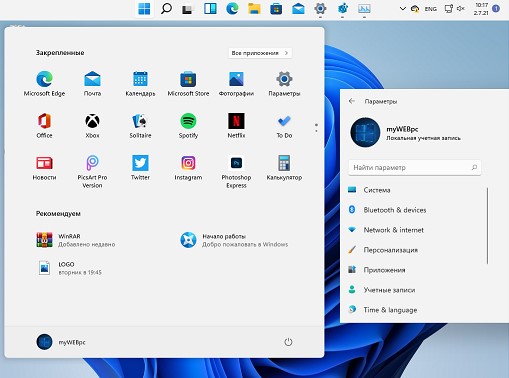
Task: Open Параметры from the pinned apps
Action: pyautogui.click(x=284, y=83)
